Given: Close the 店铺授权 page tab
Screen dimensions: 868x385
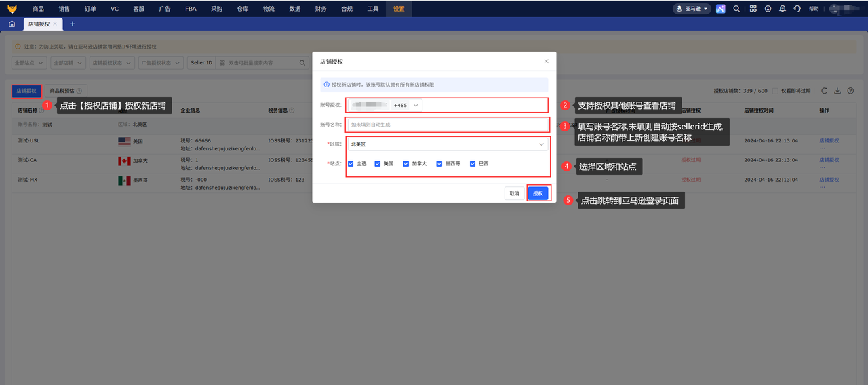Looking at the screenshot, I should [x=55, y=24].
